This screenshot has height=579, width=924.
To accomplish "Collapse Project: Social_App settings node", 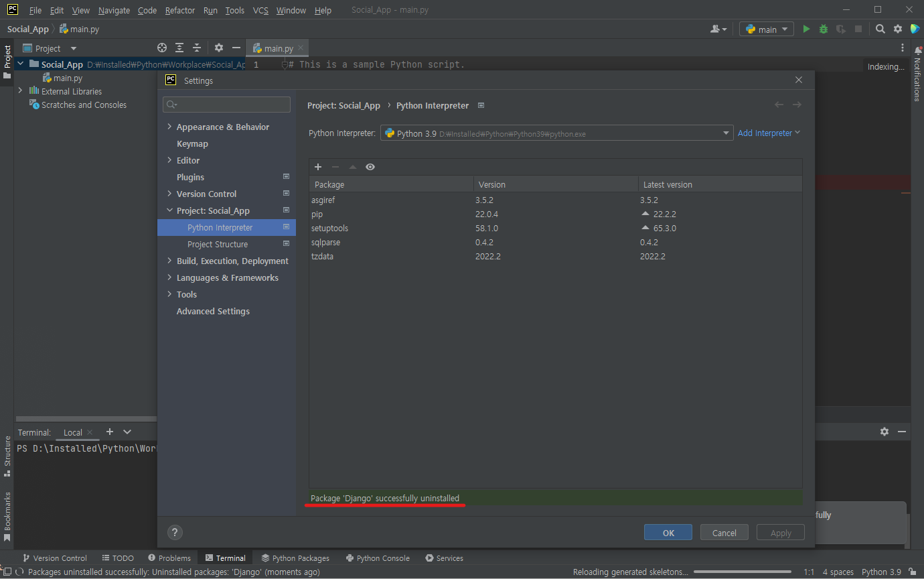I will [x=169, y=210].
